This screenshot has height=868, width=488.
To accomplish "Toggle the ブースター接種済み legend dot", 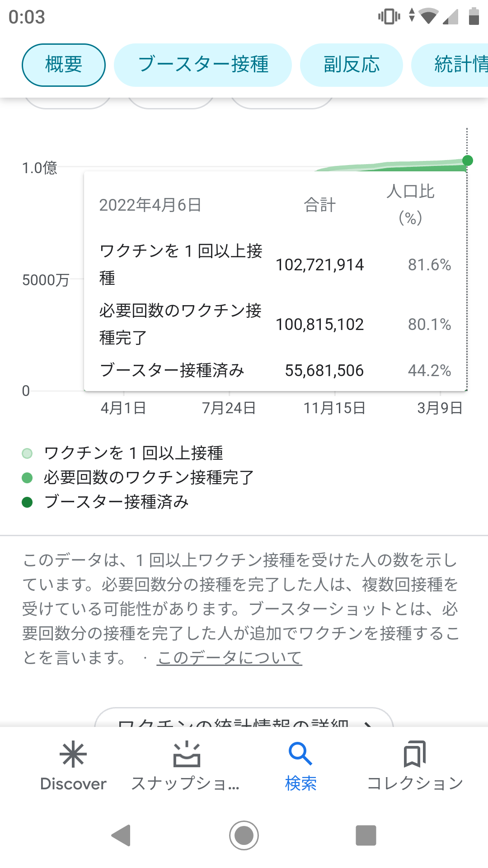I will point(27,502).
